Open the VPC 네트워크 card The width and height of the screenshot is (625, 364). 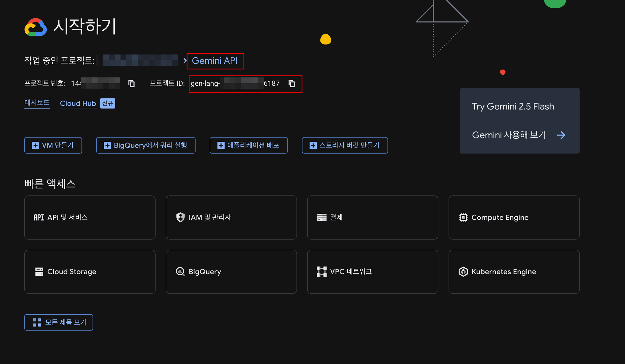pos(373,272)
